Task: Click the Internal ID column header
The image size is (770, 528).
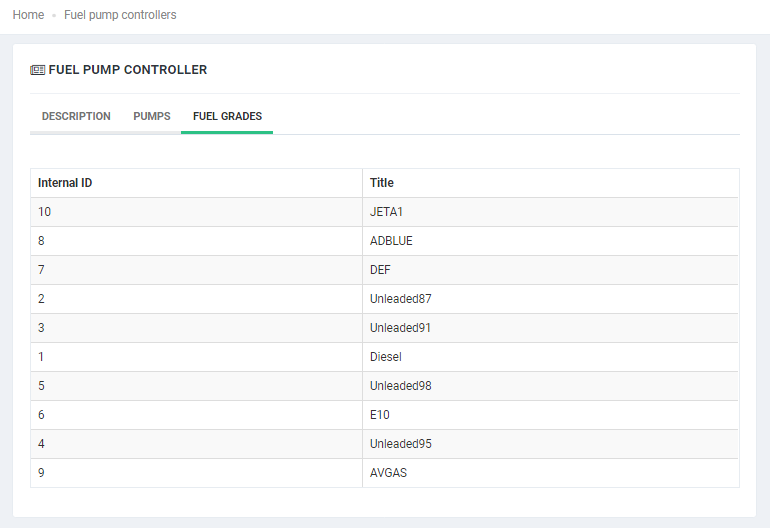Action: pyautogui.click(x=66, y=183)
